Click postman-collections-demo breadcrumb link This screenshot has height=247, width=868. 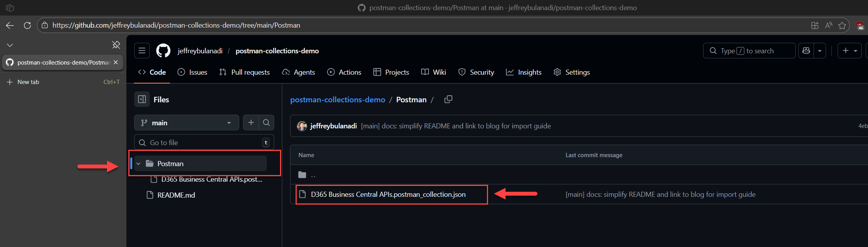tap(338, 100)
